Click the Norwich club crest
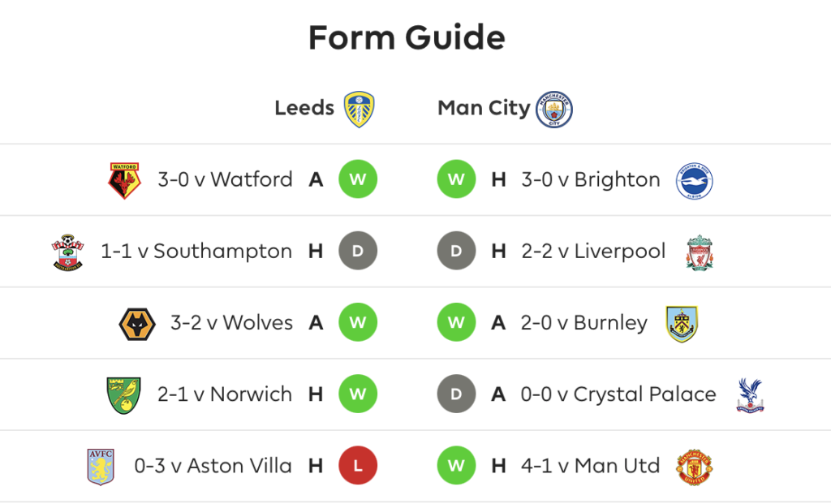 123,395
